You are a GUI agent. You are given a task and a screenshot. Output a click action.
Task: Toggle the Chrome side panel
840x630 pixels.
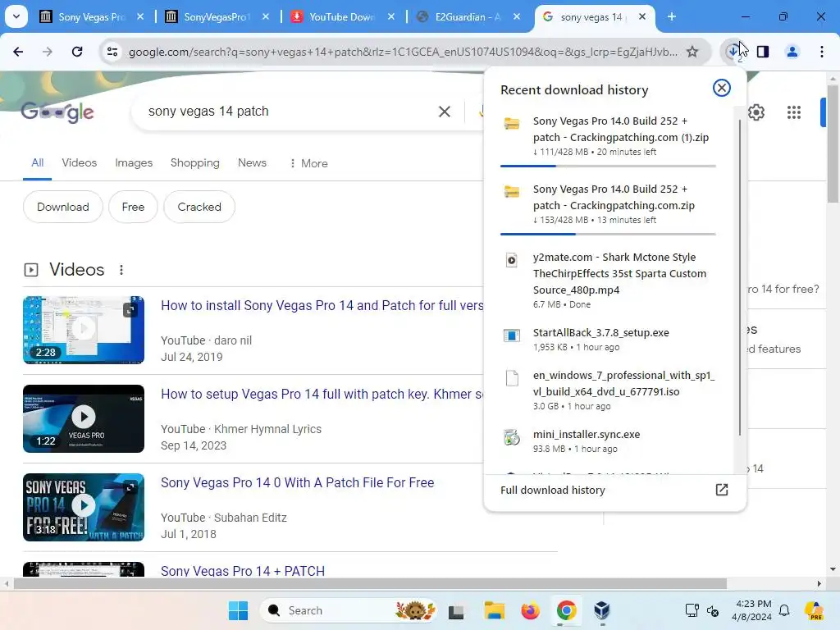(763, 52)
